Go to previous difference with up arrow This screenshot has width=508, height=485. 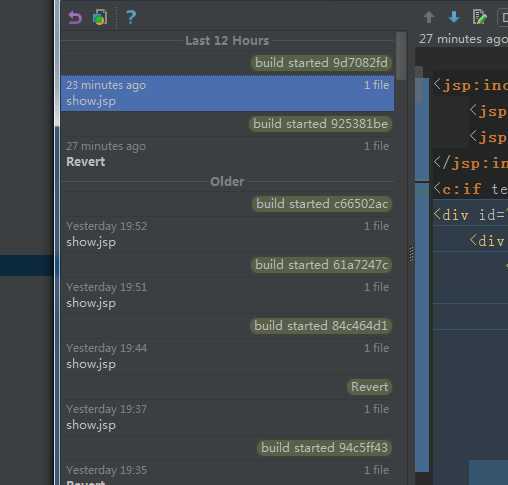click(x=429, y=17)
